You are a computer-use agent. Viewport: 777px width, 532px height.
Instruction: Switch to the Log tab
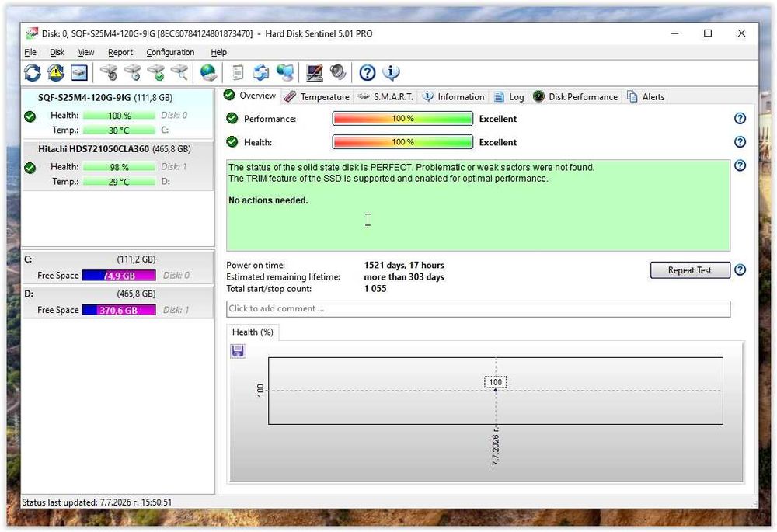coord(509,97)
